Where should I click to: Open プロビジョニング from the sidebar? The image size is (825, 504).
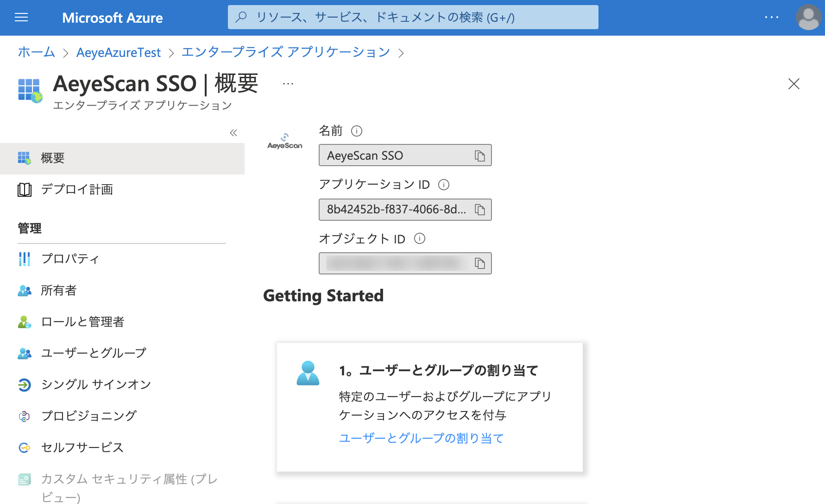click(88, 416)
